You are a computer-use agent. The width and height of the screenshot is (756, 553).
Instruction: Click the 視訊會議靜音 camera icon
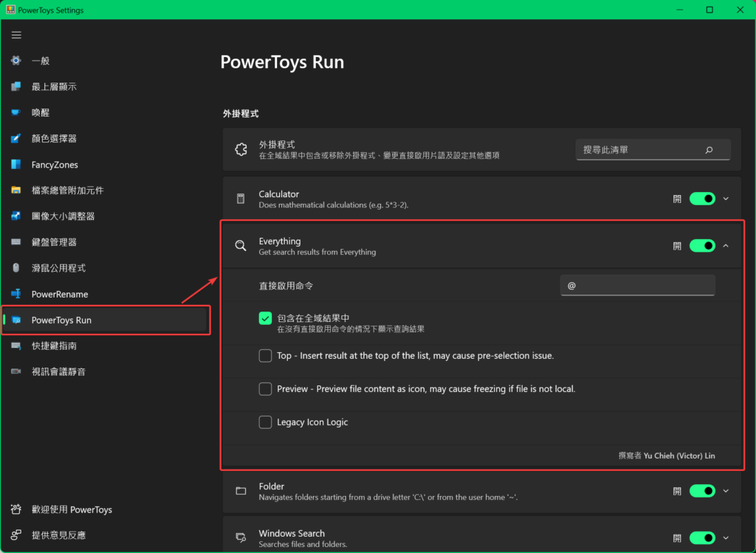[x=16, y=371]
